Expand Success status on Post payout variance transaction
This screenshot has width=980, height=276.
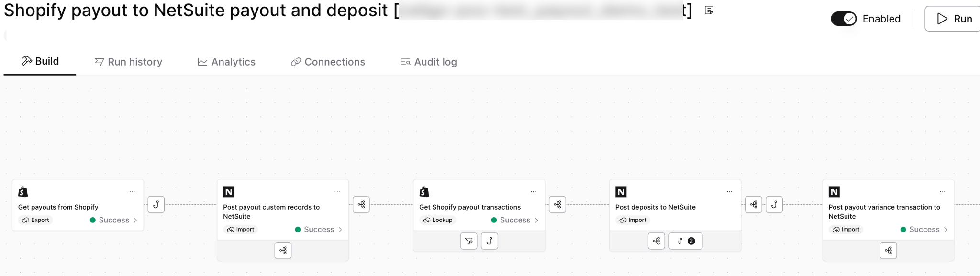point(924,230)
